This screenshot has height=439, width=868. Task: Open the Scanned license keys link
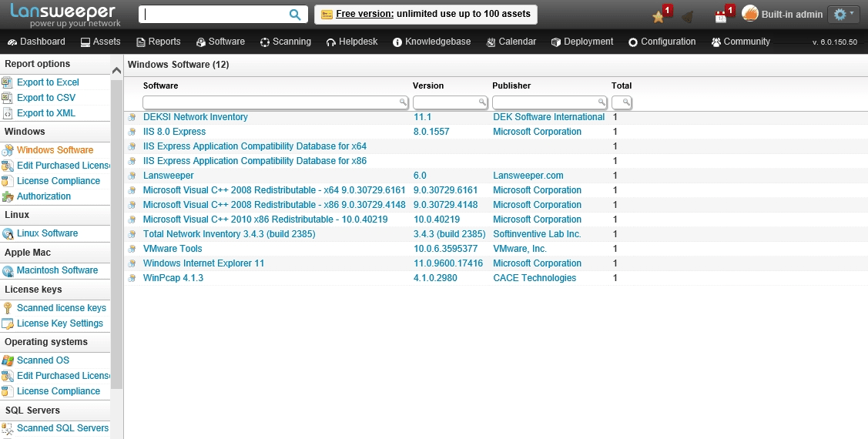pyautogui.click(x=62, y=308)
